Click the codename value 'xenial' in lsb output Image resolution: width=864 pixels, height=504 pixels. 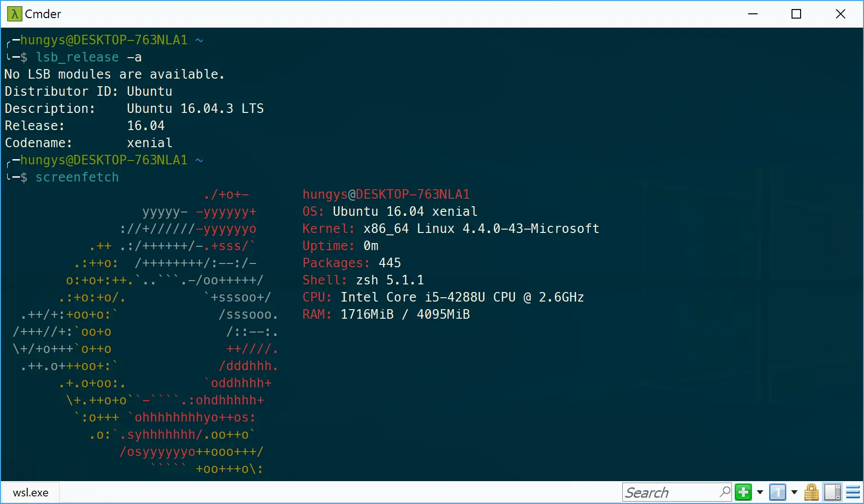[150, 143]
